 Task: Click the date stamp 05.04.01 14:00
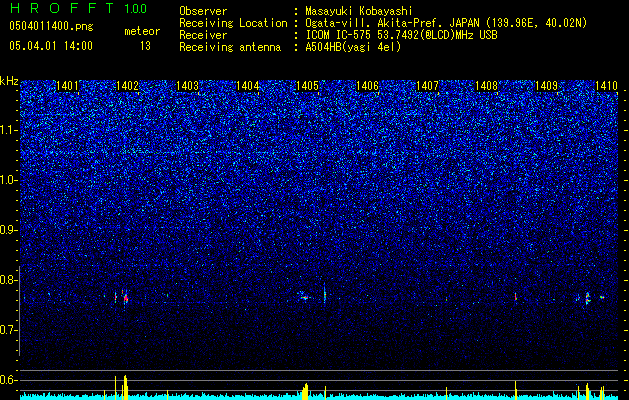tap(51, 46)
